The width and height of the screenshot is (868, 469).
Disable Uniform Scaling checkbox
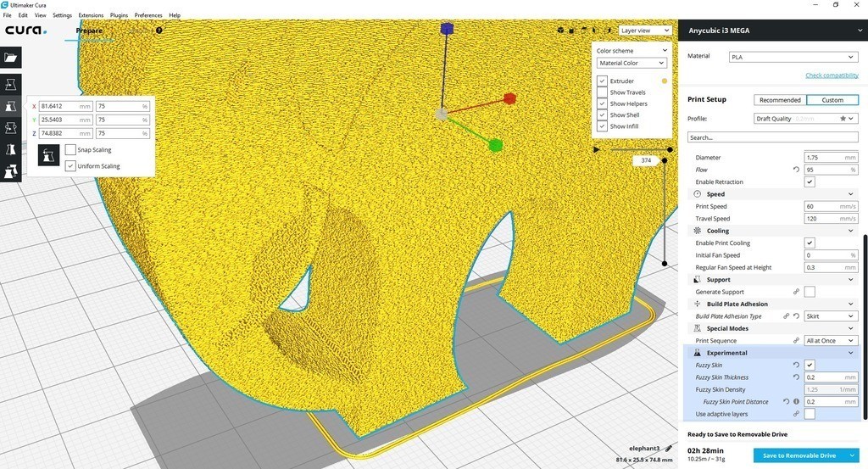click(70, 165)
